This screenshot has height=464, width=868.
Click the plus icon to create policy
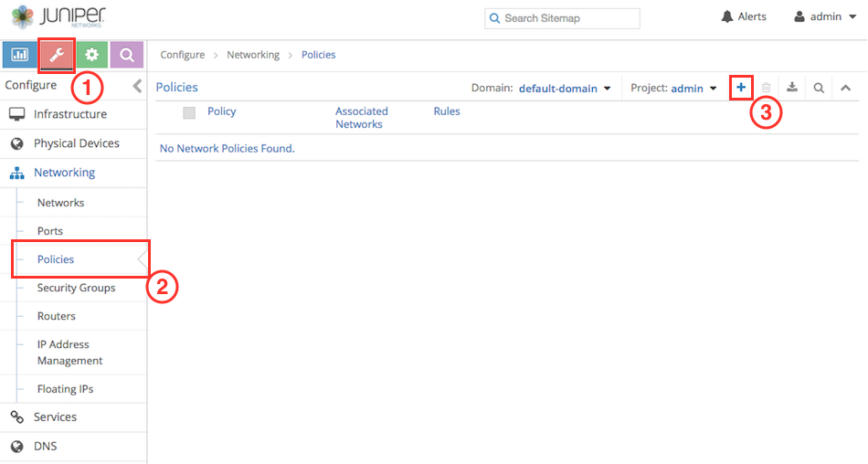pyautogui.click(x=741, y=87)
